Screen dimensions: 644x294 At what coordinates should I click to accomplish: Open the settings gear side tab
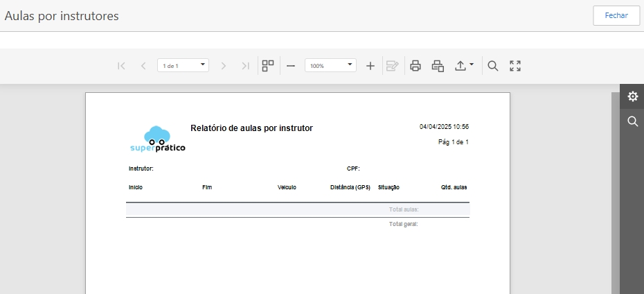click(x=632, y=96)
